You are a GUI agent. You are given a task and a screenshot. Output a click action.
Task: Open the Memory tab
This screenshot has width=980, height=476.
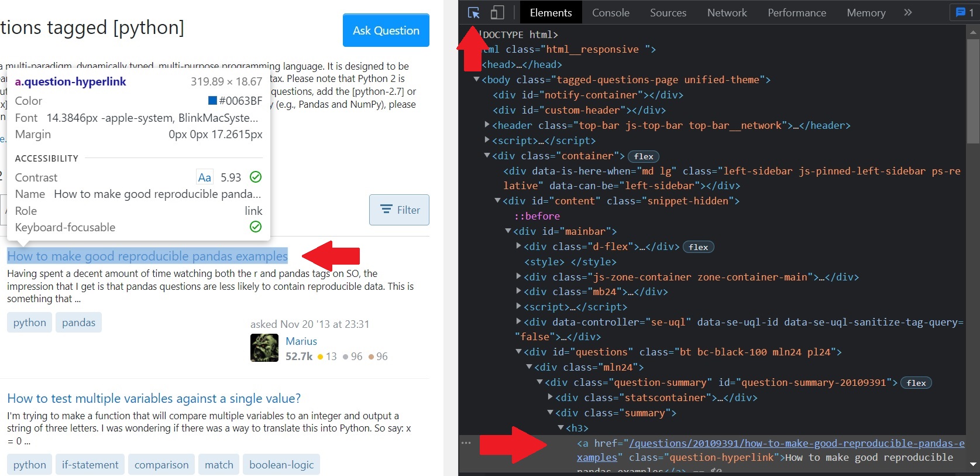pyautogui.click(x=866, y=12)
